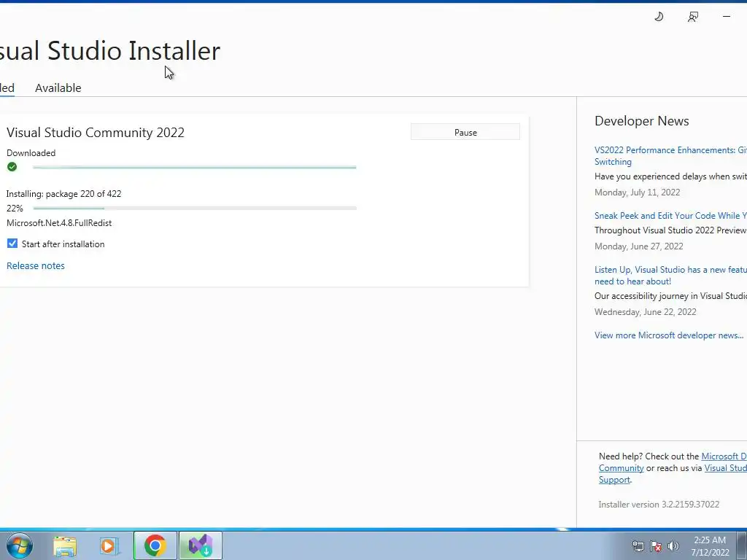
Task: Uncheck Start after installation checkbox
Action: (x=12, y=244)
